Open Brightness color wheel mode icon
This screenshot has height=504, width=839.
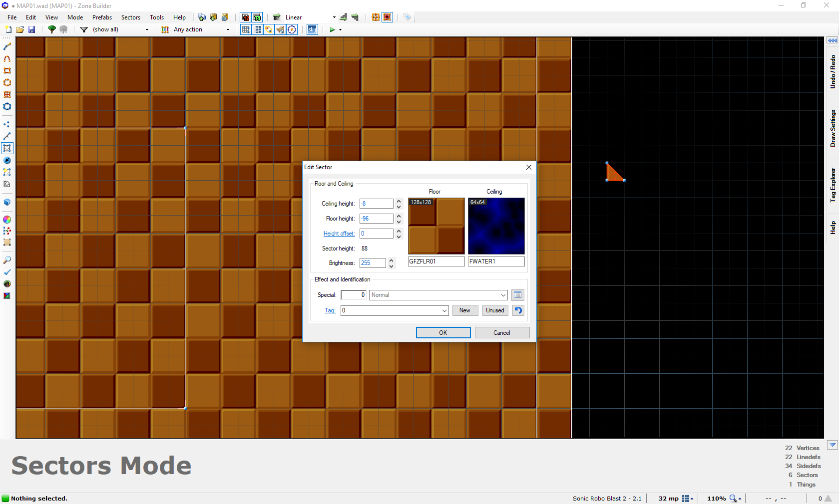point(7,219)
